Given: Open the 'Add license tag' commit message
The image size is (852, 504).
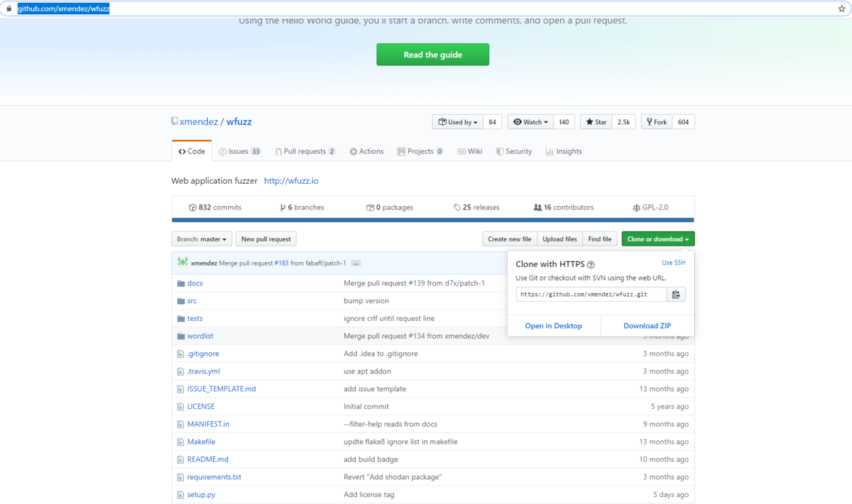Looking at the screenshot, I should (369, 495).
